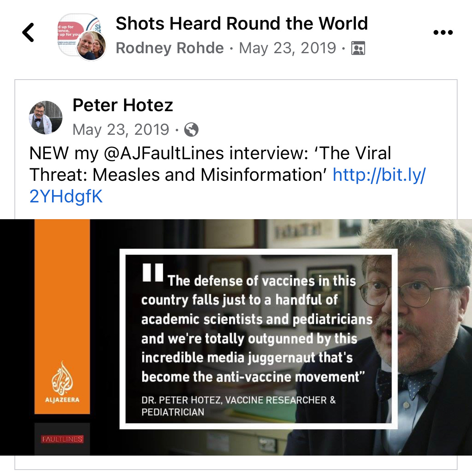The width and height of the screenshot is (472, 476).
Task: Tap the quote box in the shared image
Action: [259, 339]
